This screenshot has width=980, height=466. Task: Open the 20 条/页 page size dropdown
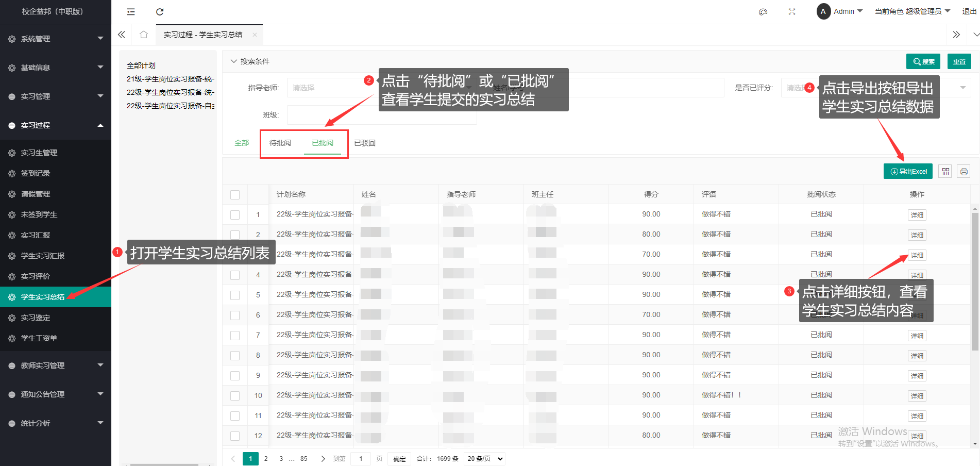pyautogui.click(x=484, y=459)
